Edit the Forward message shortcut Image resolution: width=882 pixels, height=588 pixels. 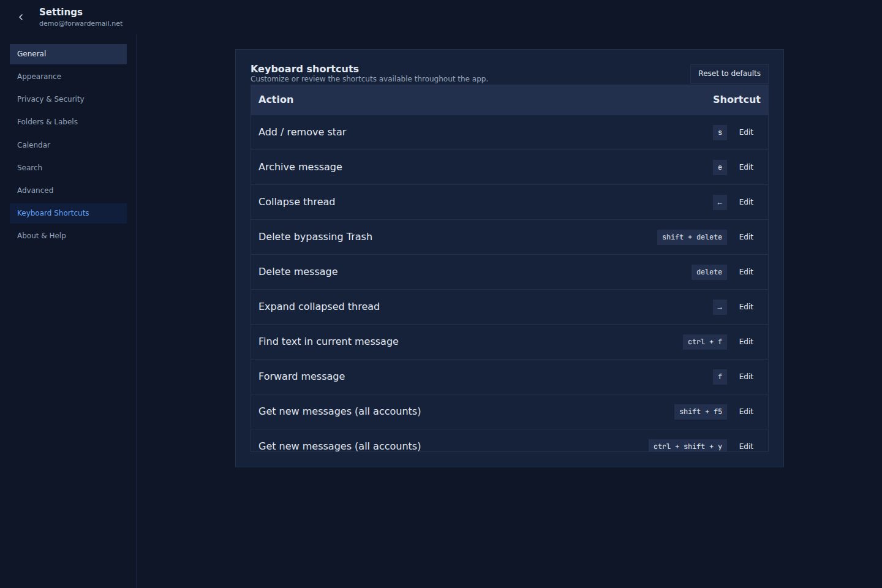pos(746,377)
